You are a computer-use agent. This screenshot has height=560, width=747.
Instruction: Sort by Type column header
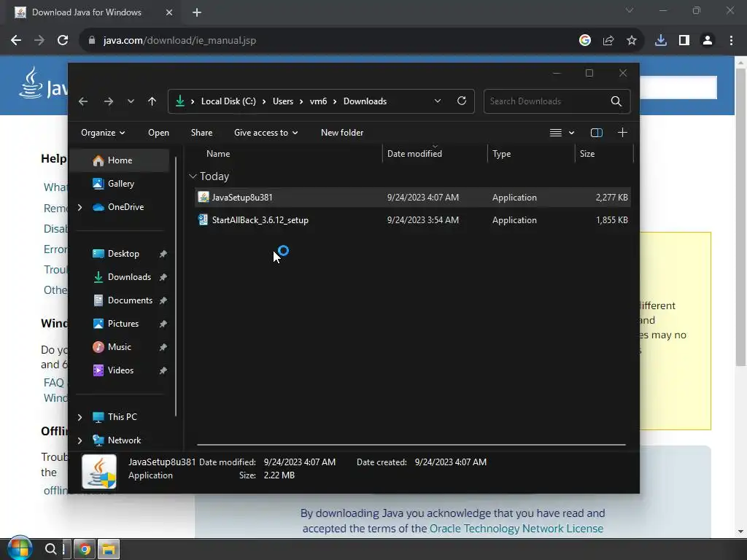[x=502, y=154]
